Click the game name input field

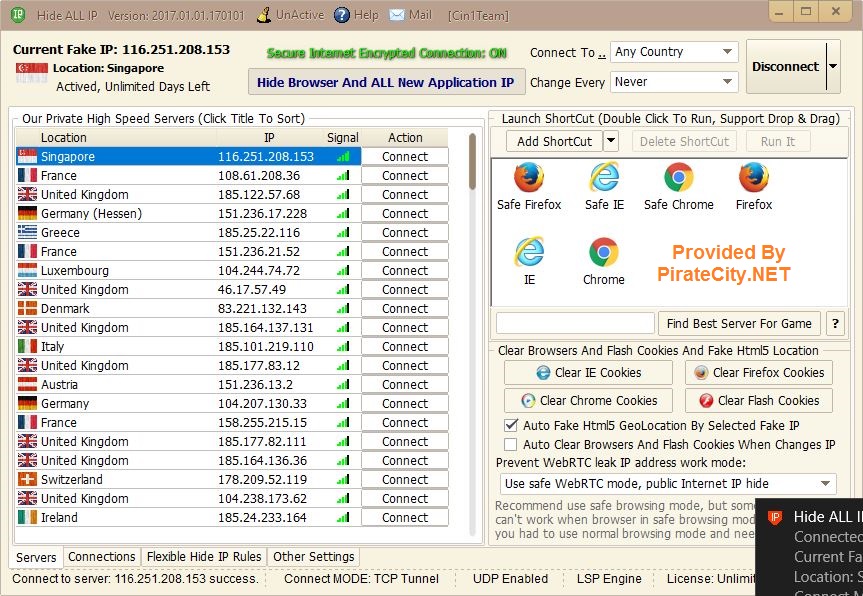(x=575, y=323)
